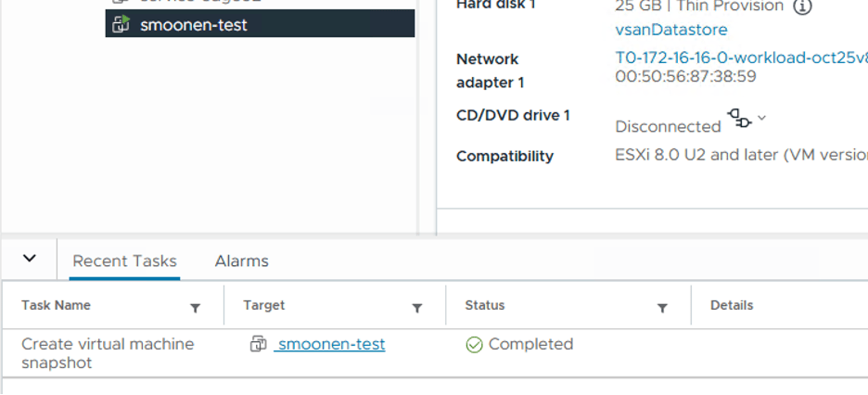Click the VM icon beside smoonen-test in inventory
The height and width of the screenshot is (395, 868).
point(121,24)
